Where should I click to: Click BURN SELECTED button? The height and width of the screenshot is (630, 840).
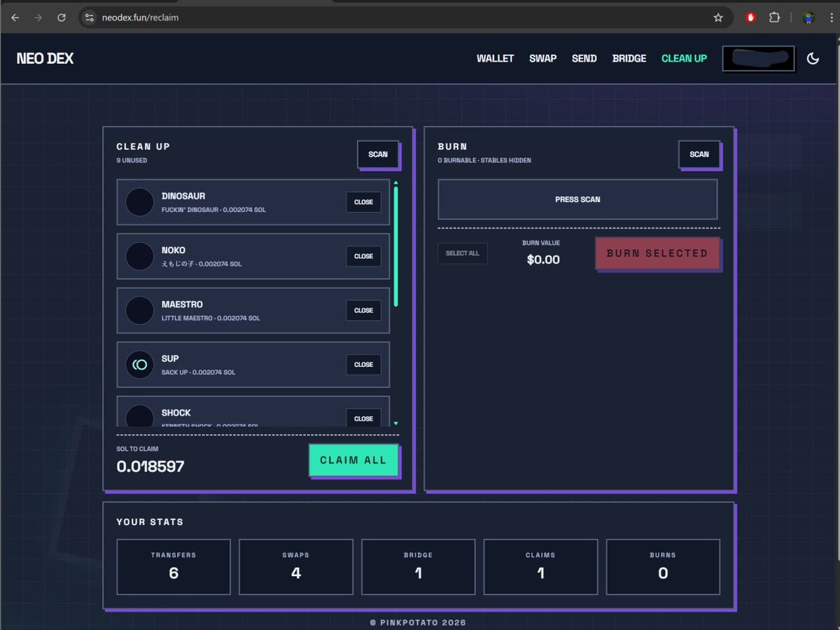coord(657,253)
